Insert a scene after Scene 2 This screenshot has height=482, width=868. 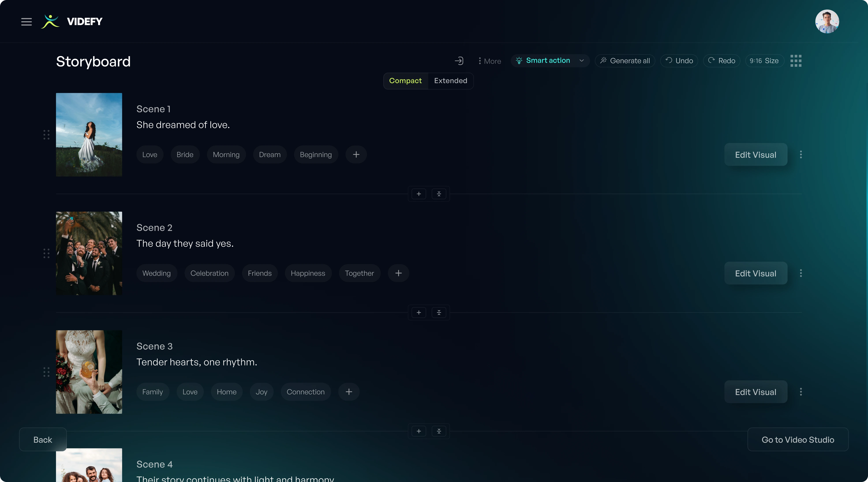pos(419,313)
